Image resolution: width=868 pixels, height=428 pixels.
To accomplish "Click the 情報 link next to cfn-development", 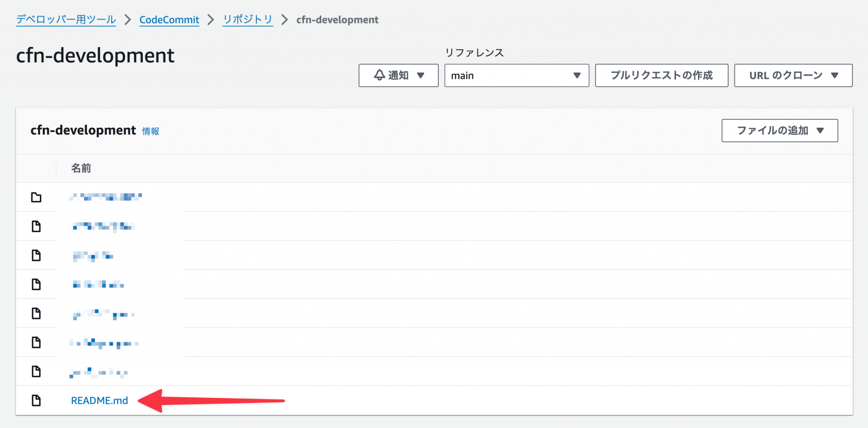I will click(150, 131).
